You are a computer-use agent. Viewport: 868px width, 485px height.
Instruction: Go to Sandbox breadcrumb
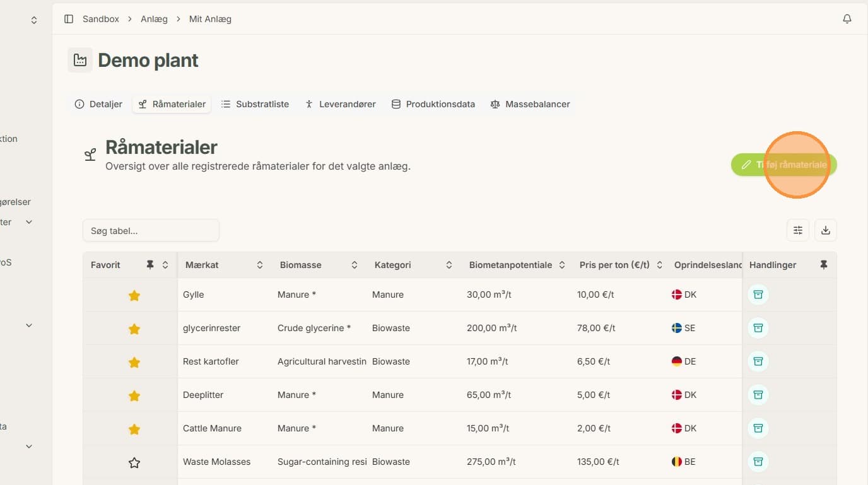coord(101,19)
